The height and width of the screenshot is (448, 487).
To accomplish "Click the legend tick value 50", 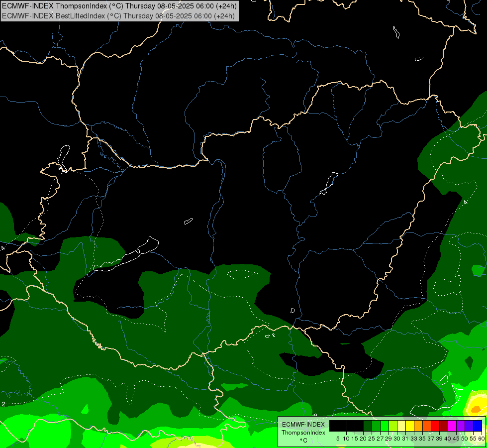I will (464, 439).
